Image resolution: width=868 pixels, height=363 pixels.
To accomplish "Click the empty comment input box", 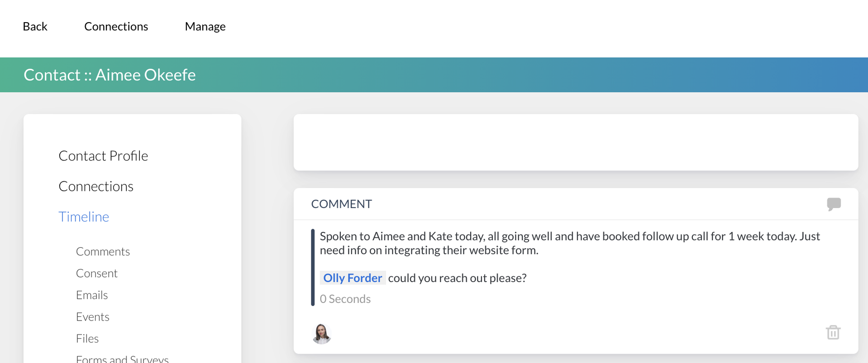I will pyautogui.click(x=576, y=142).
